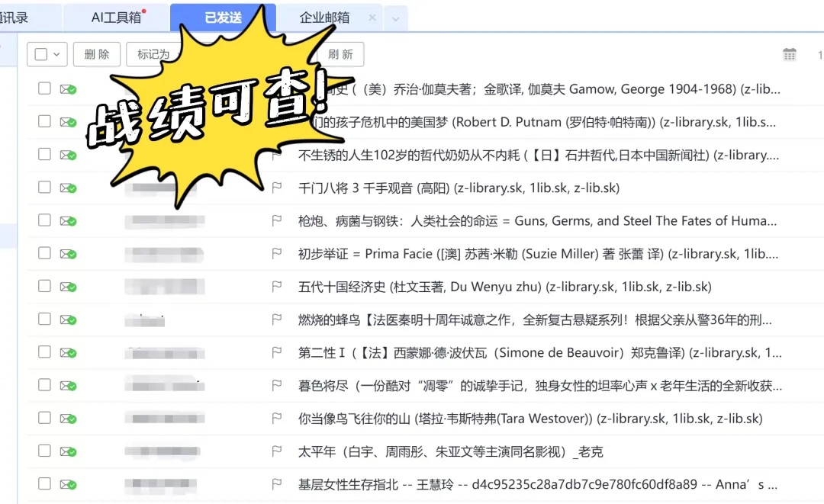This screenshot has width=824, height=504.
Task: Switch to the AI工具箱 tab
Action: (116, 18)
